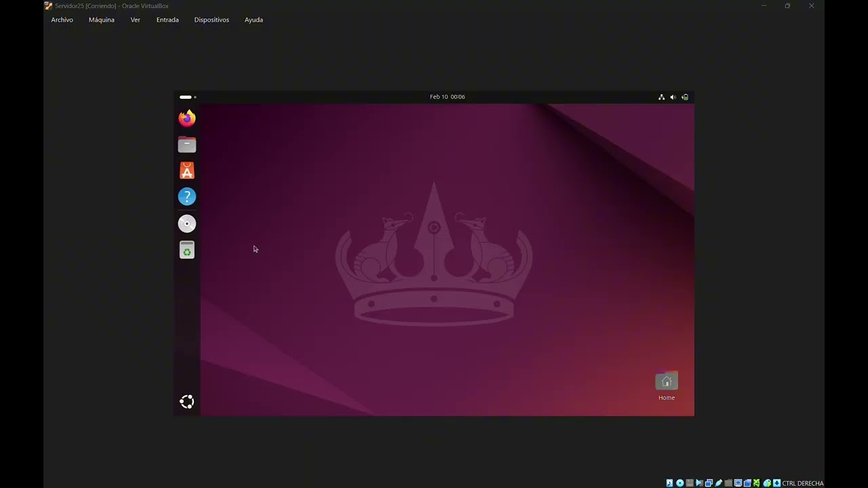This screenshot has width=868, height=488.
Task: Click the optical drive indicator in VirtualBox status bar
Action: tap(679, 483)
